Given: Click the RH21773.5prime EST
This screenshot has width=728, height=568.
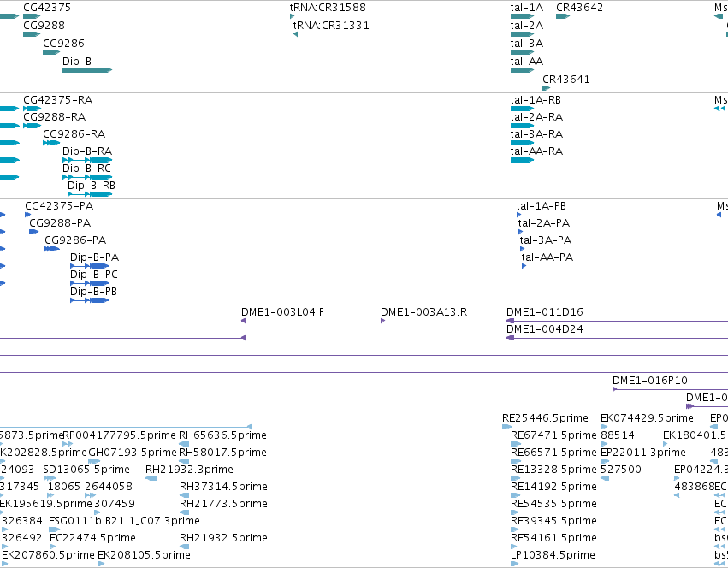Looking at the screenshot, I should (x=184, y=512).
